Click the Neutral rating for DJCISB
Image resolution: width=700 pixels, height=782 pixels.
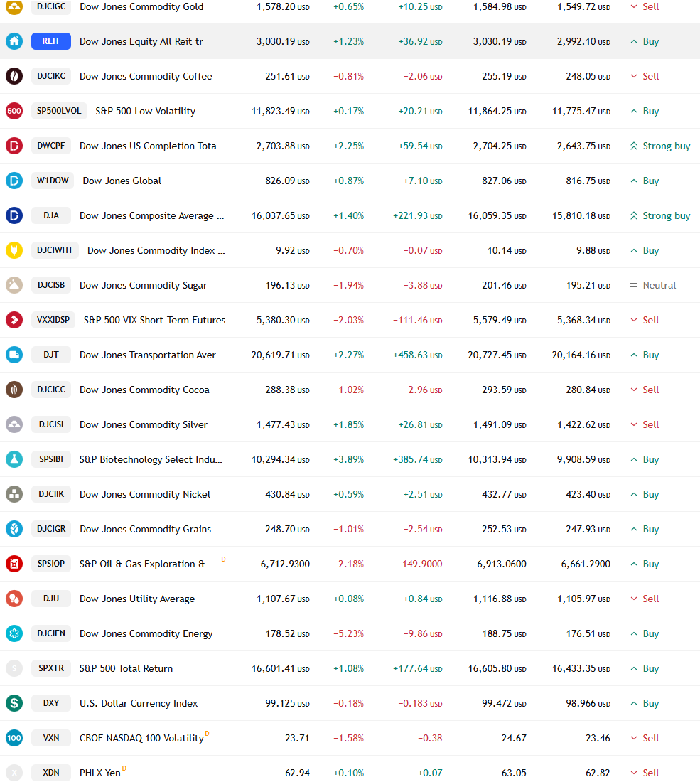[653, 285]
